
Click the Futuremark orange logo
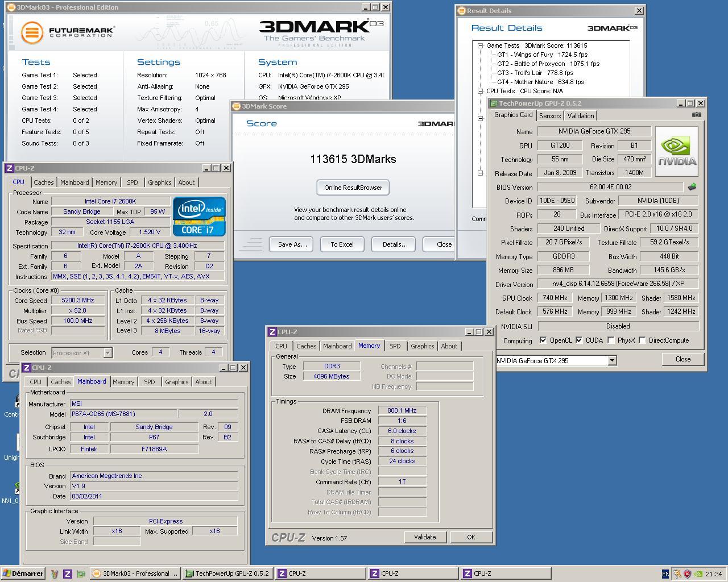(x=32, y=32)
